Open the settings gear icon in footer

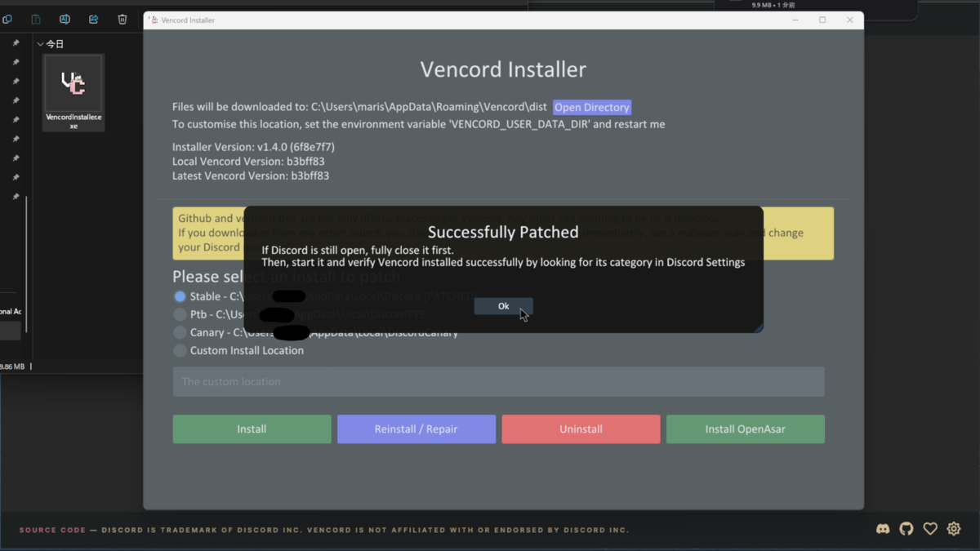coord(954,529)
